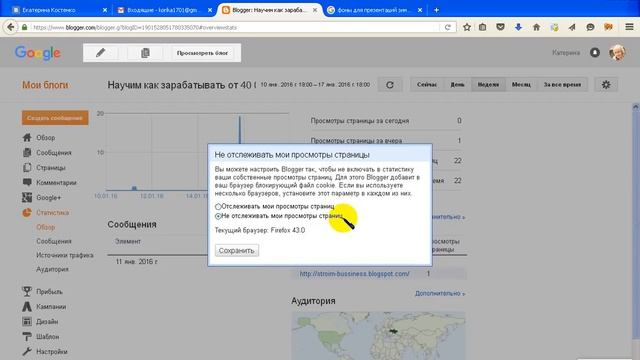This screenshot has width=640, height=360.
Task: Click Дополнительно link above Аудитория
Action: click(440, 293)
